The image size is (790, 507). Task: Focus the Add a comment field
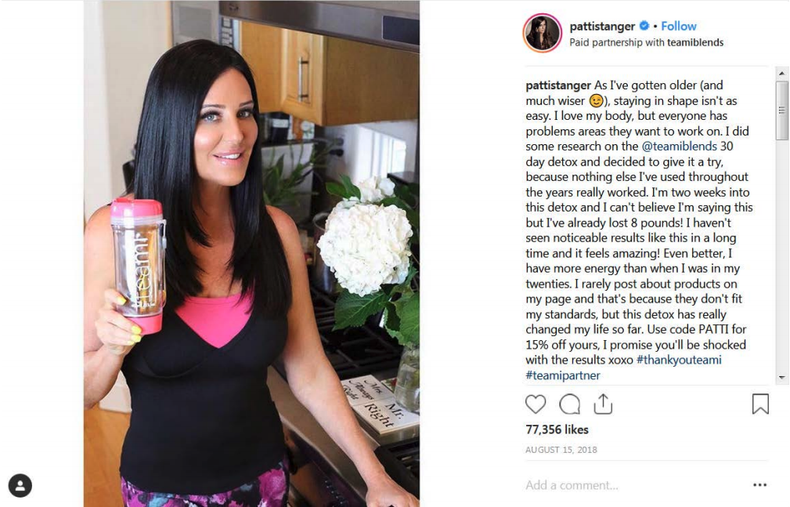tap(635, 485)
